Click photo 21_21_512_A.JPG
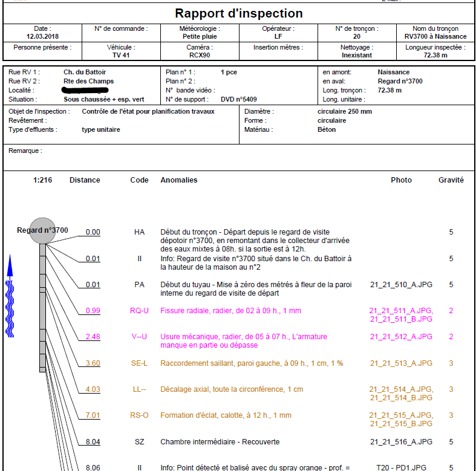 [402, 337]
